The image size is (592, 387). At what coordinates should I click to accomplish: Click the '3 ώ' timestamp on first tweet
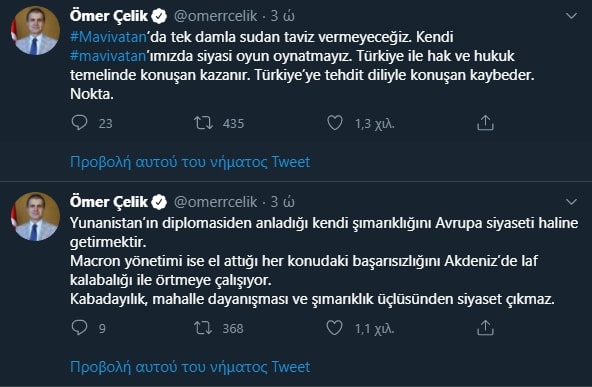[283, 16]
